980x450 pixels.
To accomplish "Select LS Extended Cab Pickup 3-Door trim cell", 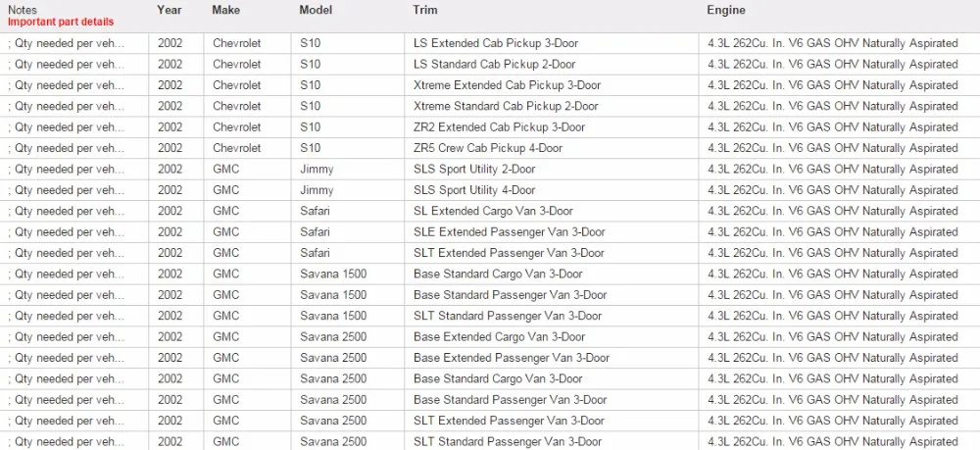I will click(x=496, y=43).
